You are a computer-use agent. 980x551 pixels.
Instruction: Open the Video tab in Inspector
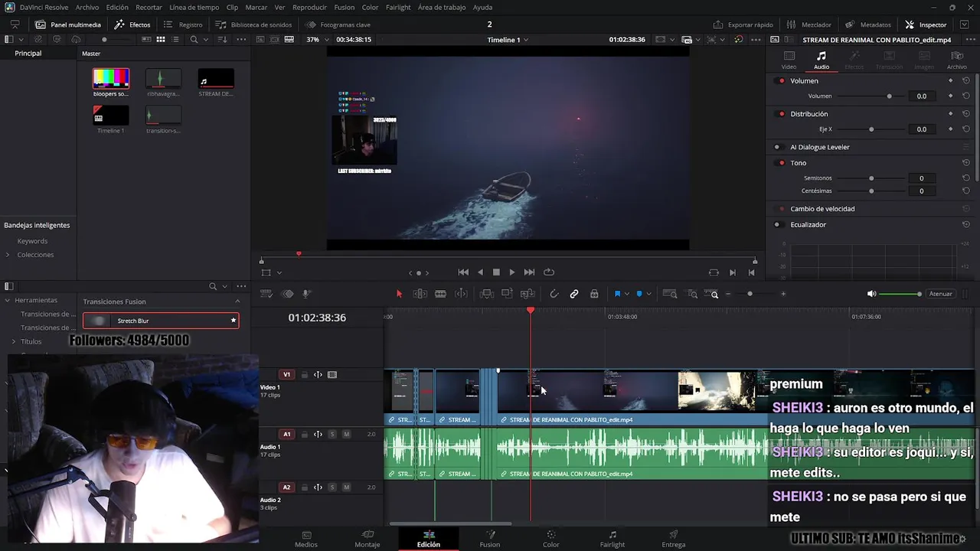coord(789,60)
